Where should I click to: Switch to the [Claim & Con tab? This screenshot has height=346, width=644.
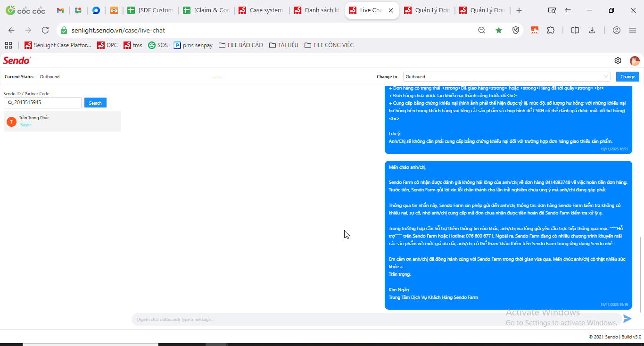coord(206,10)
